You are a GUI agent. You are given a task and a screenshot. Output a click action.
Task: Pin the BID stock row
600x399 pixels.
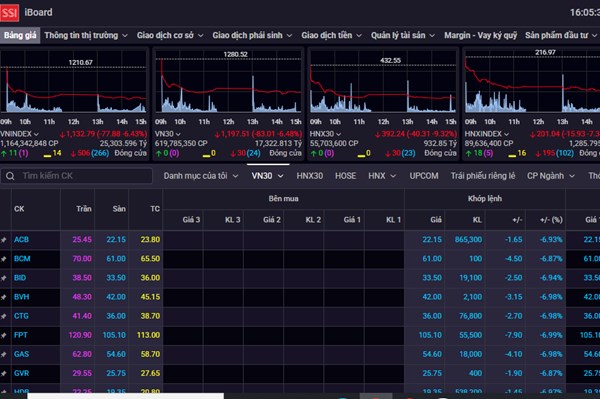(x=4, y=278)
